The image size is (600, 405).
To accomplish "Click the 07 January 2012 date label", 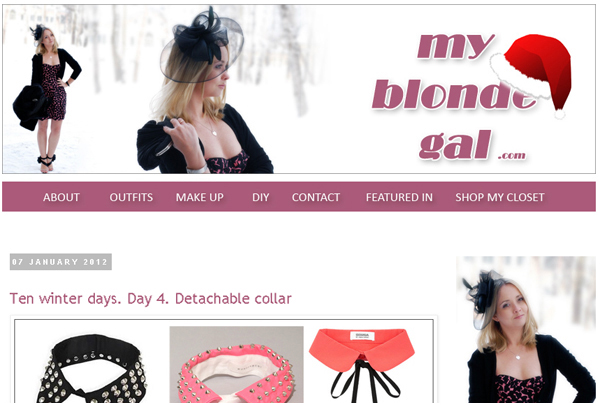I will [60, 262].
